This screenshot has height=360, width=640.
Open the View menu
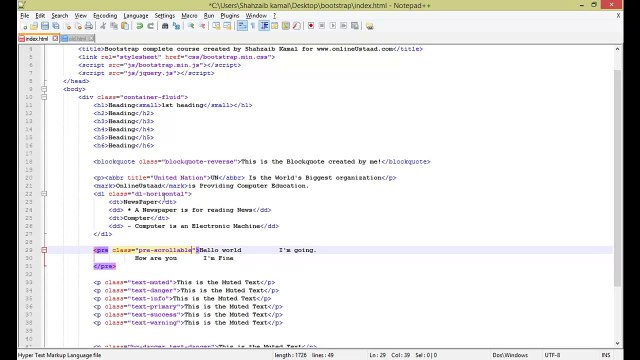tap(80, 16)
